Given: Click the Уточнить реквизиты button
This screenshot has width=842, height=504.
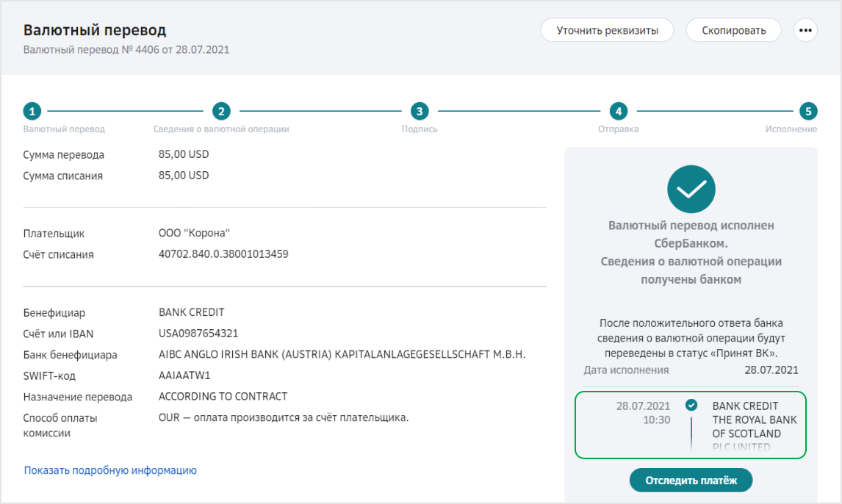Looking at the screenshot, I should (607, 30).
